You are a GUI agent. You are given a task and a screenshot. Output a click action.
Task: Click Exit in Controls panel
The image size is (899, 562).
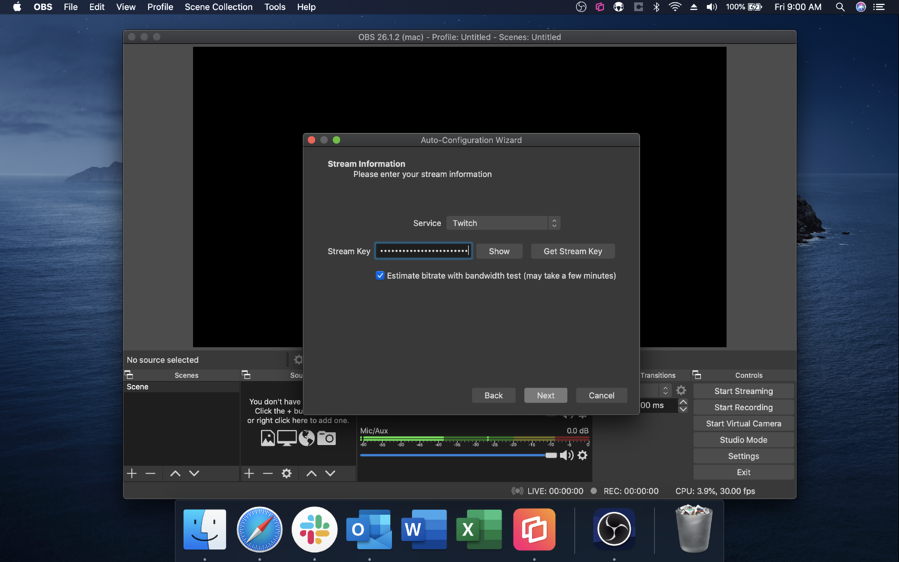pyautogui.click(x=744, y=472)
